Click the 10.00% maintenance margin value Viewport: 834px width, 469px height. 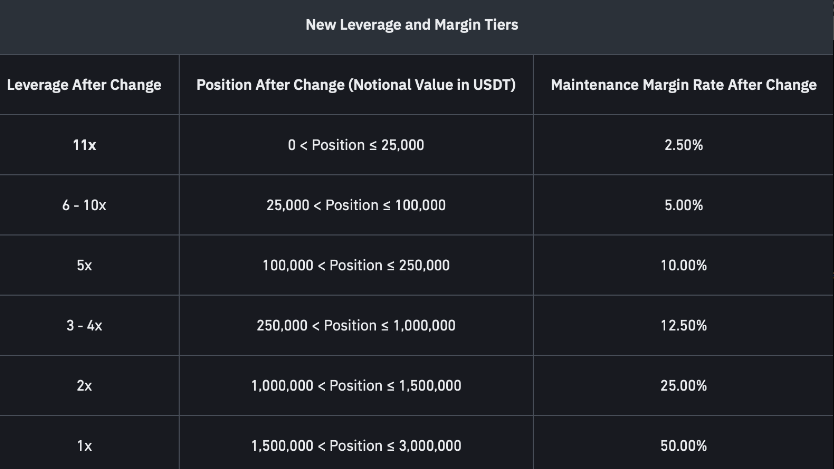[683, 265]
